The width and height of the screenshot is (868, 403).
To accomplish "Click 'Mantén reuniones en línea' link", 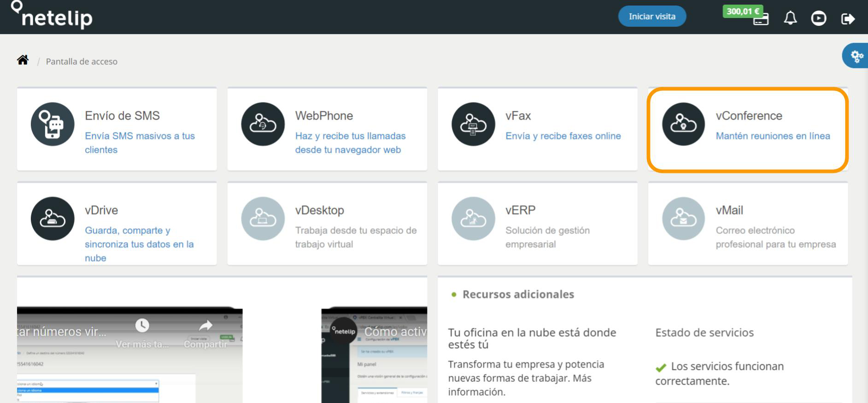I will (773, 136).
